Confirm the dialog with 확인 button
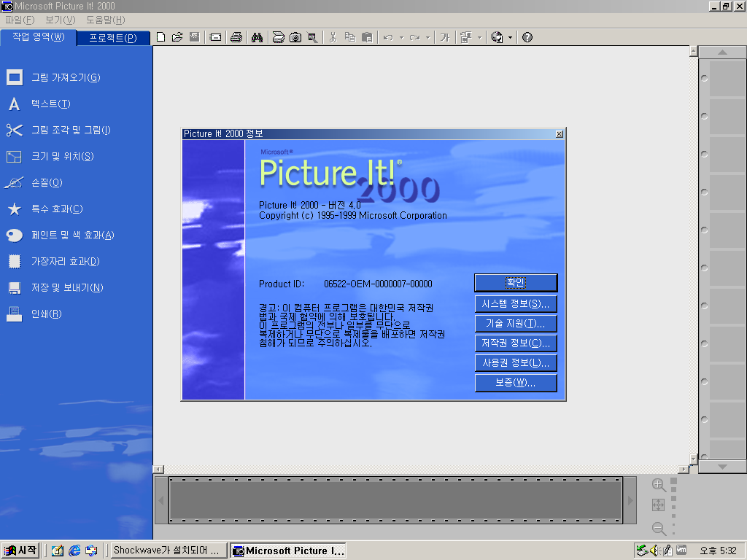This screenshot has width=747, height=560. tap(516, 282)
